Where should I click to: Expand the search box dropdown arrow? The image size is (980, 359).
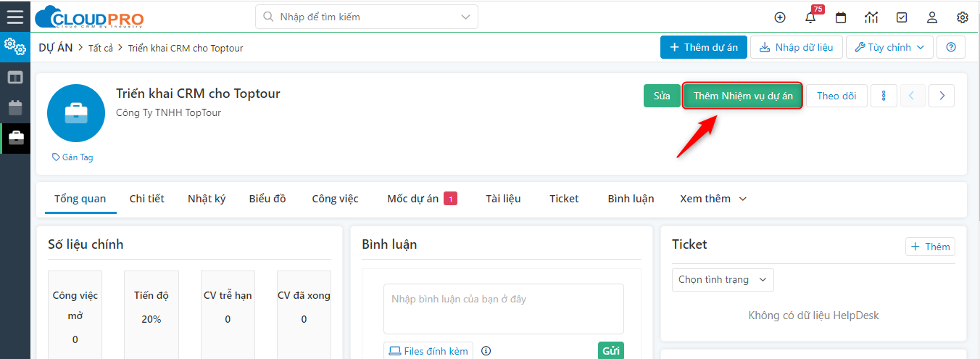[x=465, y=17]
